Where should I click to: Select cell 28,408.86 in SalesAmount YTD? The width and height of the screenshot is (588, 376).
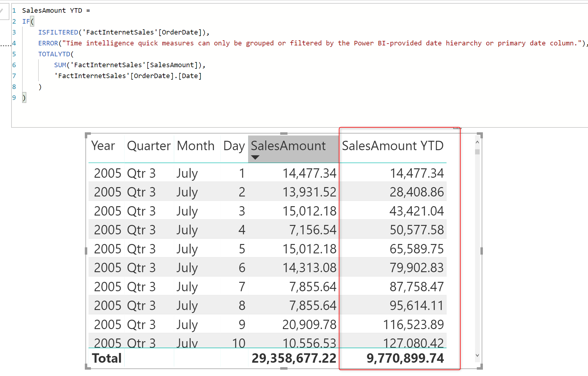(x=417, y=192)
